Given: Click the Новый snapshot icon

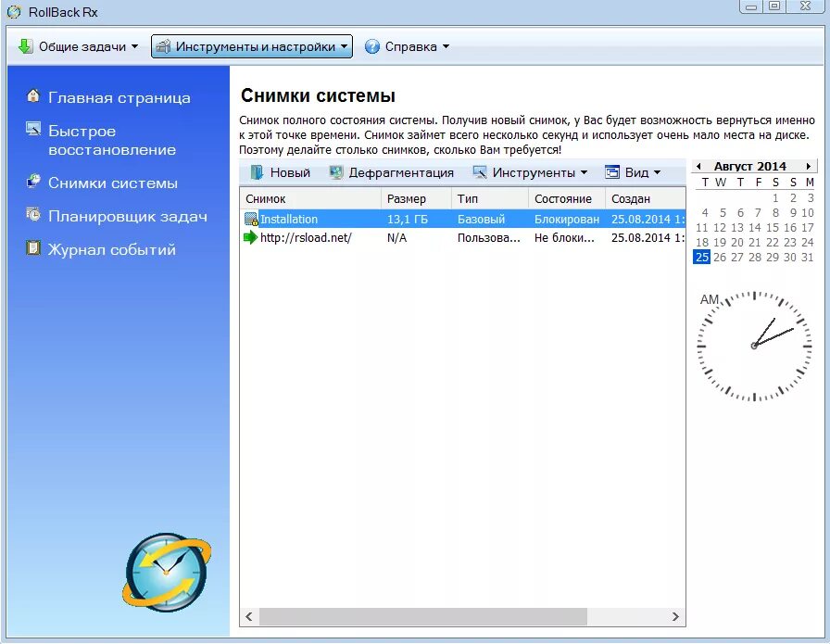Looking at the screenshot, I should tap(257, 172).
